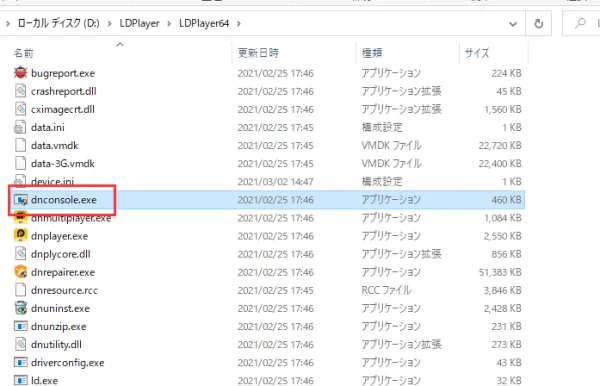Click the crashreport.dll file icon

pyautogui.click(x=20, y=91)
